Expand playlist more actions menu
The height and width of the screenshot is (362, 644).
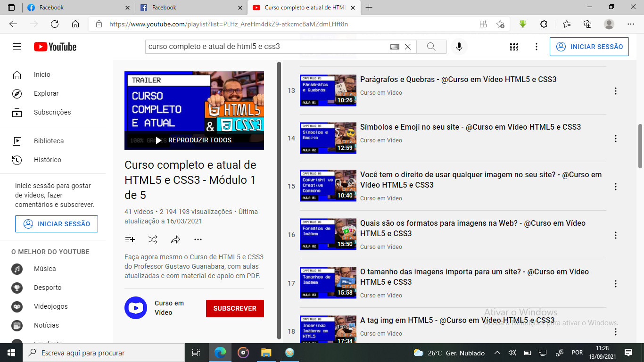[198, 239]
